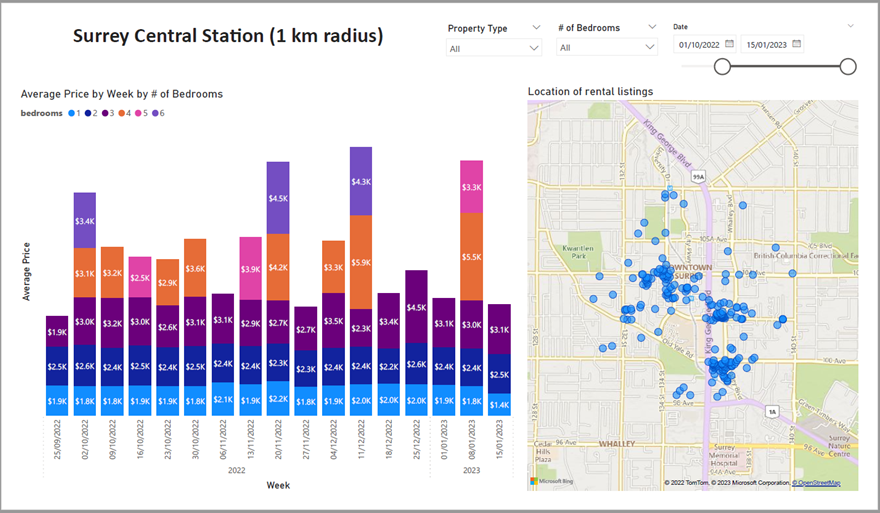Click the 15/01/2023 week axis label
This screenshot has width=880, height=513.
499,440
